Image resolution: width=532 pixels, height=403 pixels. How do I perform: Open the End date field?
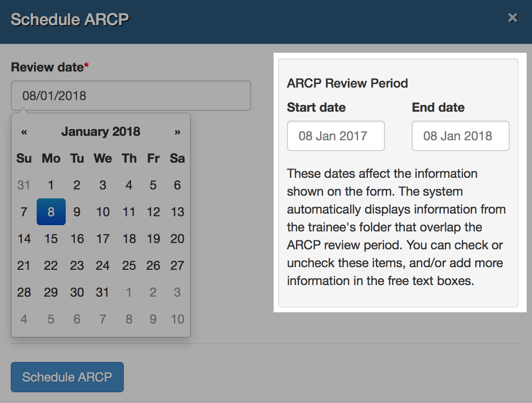[460, 136]
